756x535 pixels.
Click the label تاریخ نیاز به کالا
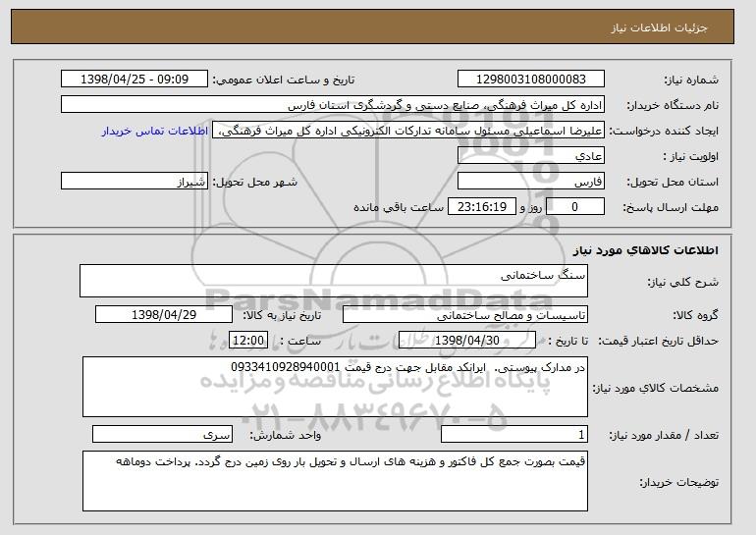(282, 315)
